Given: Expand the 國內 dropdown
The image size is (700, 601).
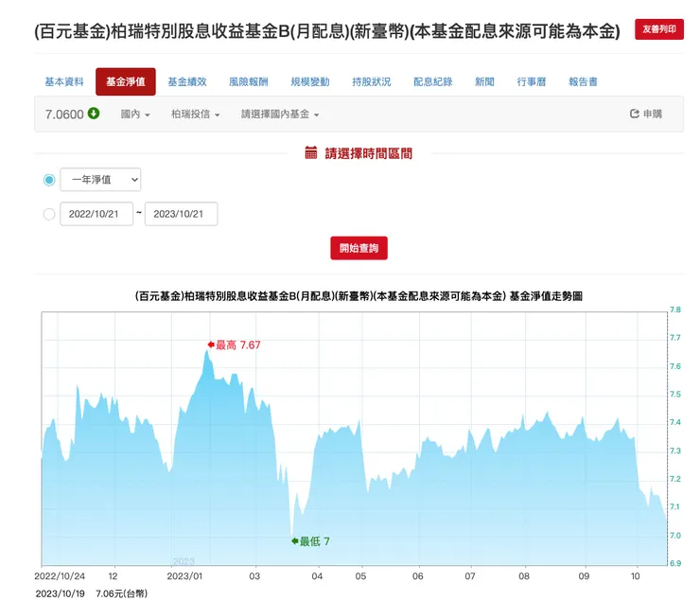Looking at the screenshot, I should pos(135,115).
